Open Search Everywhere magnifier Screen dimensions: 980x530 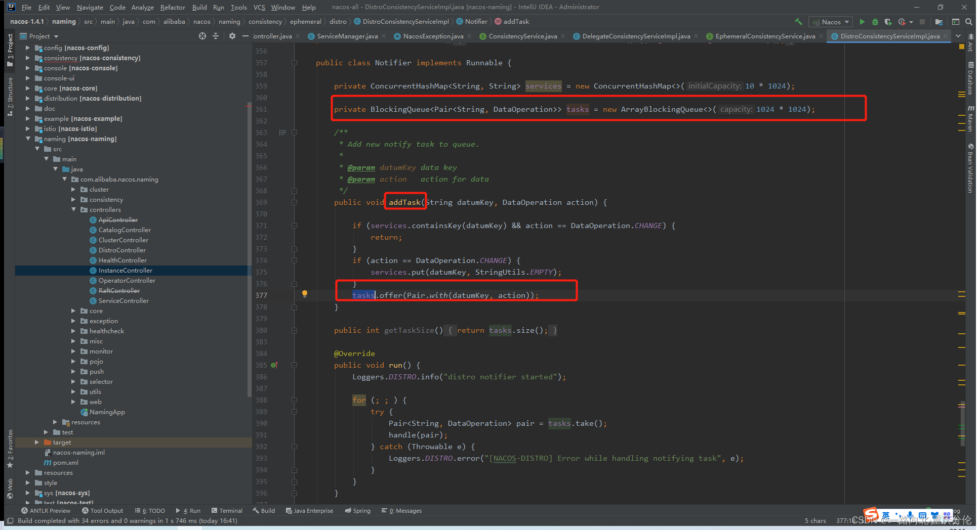coord(969,22)
